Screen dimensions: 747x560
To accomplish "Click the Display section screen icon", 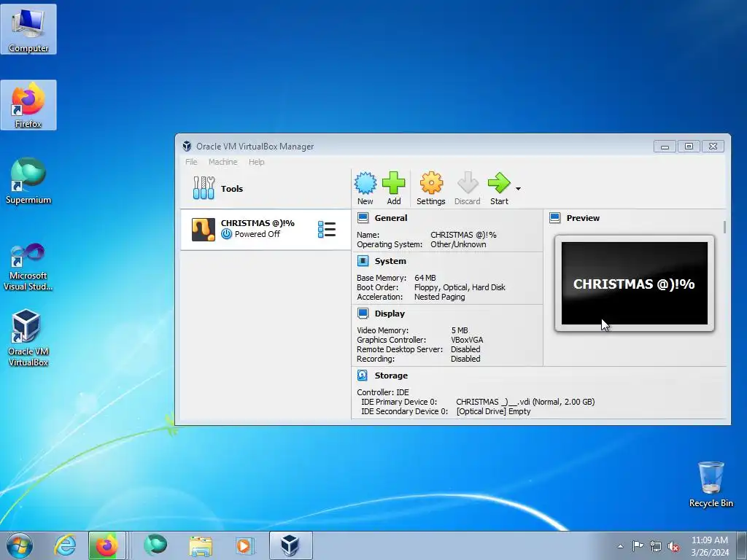I will tap(363, 314).
